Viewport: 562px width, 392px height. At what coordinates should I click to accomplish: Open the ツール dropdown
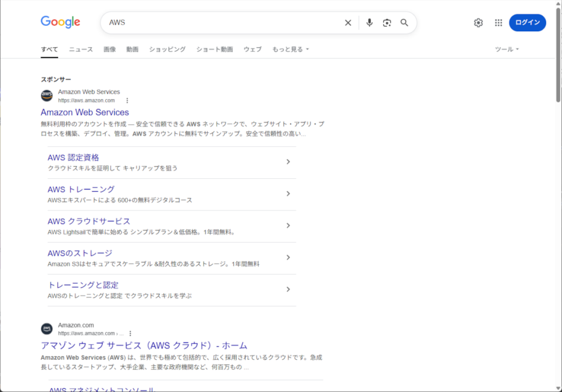pos(507,49)
